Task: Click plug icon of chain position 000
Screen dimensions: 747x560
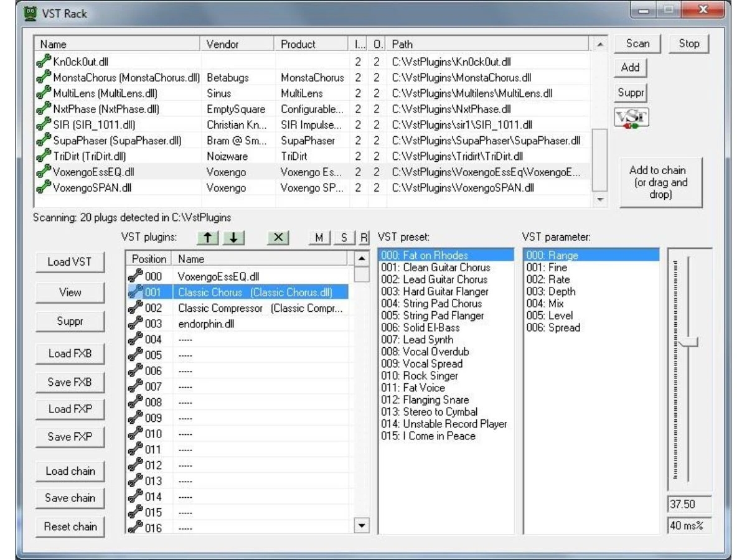Action: (x=135, y=276)
